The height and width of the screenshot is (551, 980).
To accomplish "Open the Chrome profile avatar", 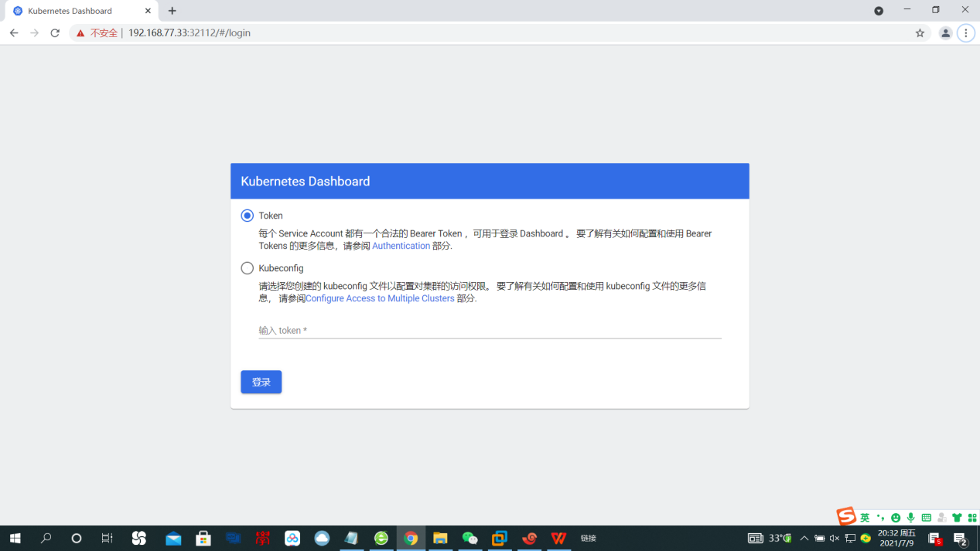I will 945,33.
